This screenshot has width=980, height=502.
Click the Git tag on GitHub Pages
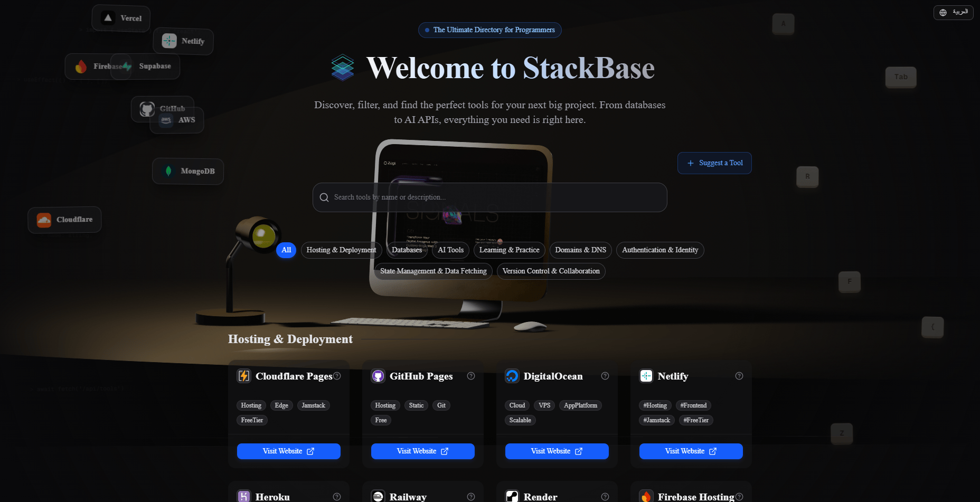441,405
